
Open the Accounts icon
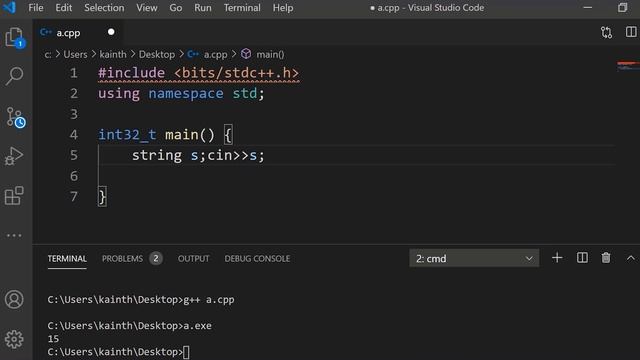pos(14,300)
